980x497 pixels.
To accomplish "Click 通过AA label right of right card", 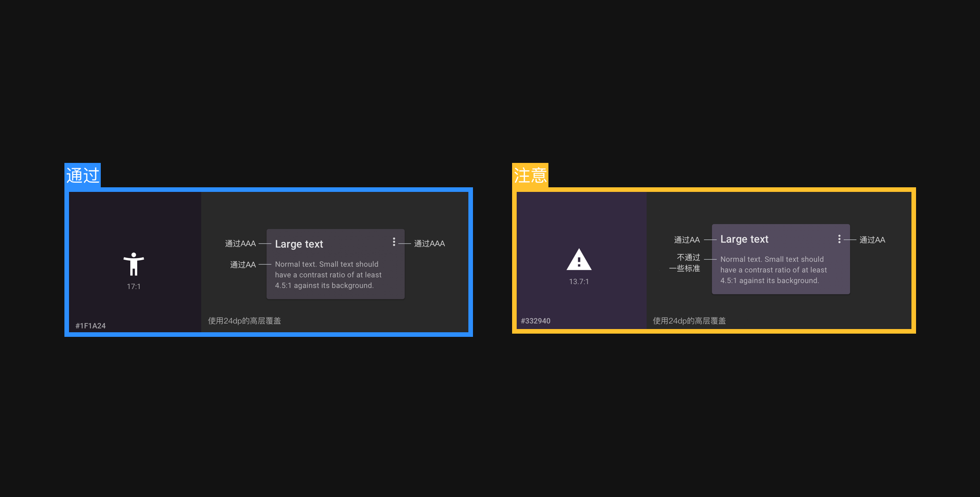I will (872, 240).
